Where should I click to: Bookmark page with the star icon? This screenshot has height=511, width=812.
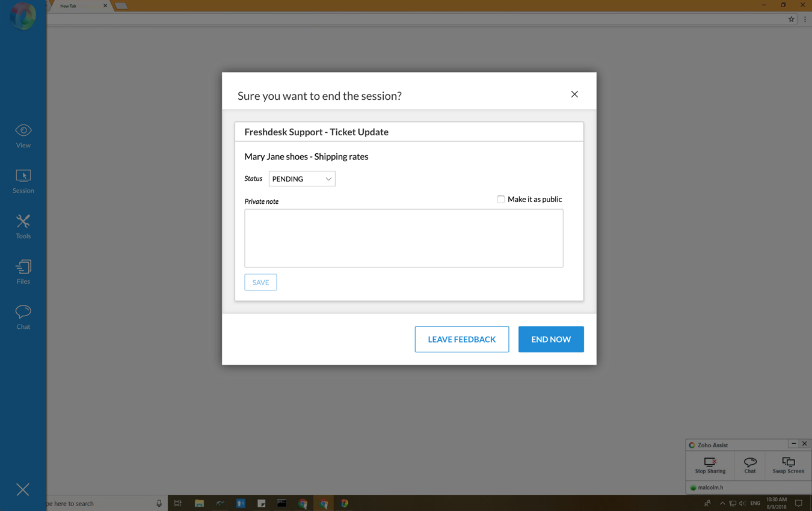click(x=791, y=19)
